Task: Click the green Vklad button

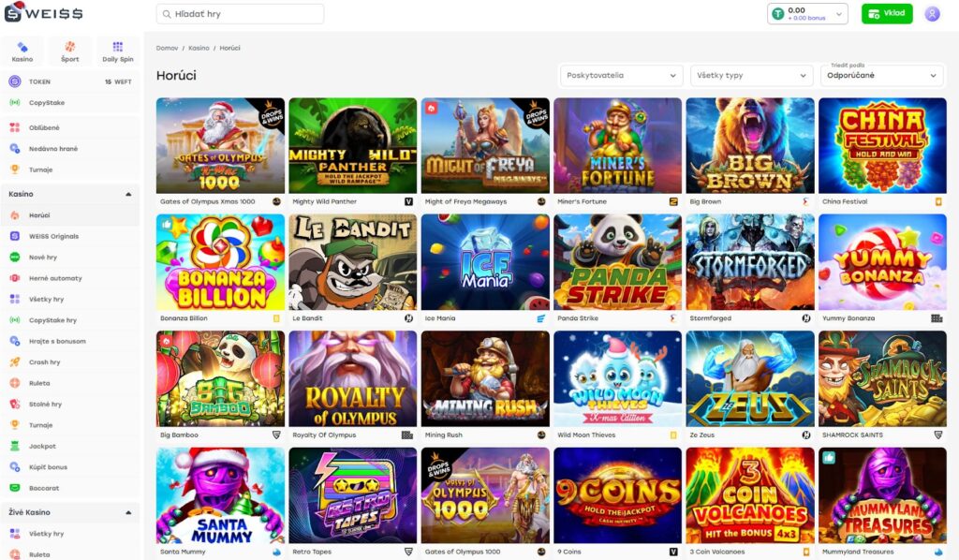Action: click(x=886, y=14)
